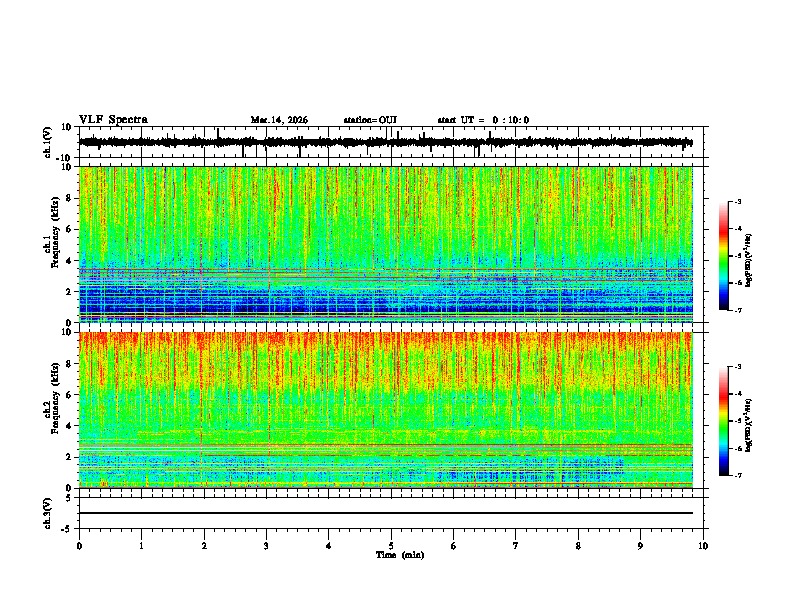
Task: Click the "-3" label on ch.1 color bar
Action: point(738,201)
